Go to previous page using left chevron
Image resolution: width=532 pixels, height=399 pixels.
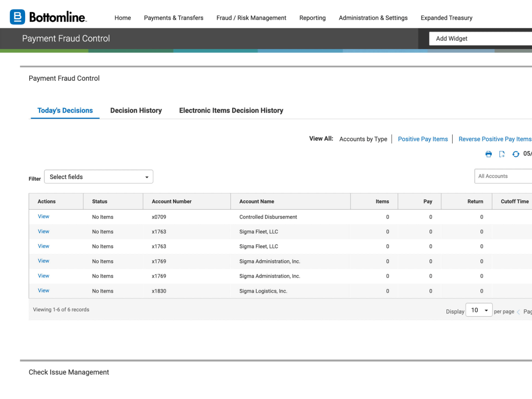[x=518, y=312]
